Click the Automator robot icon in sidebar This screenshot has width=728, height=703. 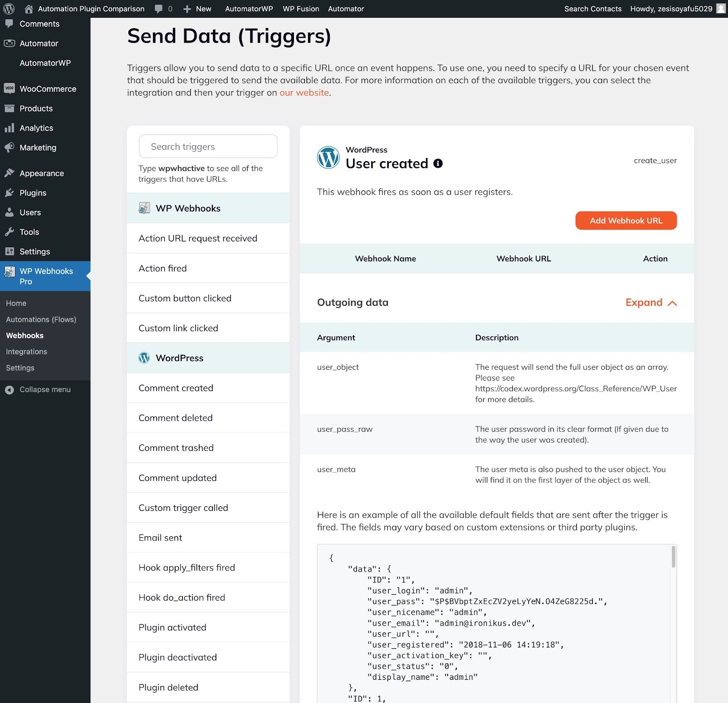(9, 43)
